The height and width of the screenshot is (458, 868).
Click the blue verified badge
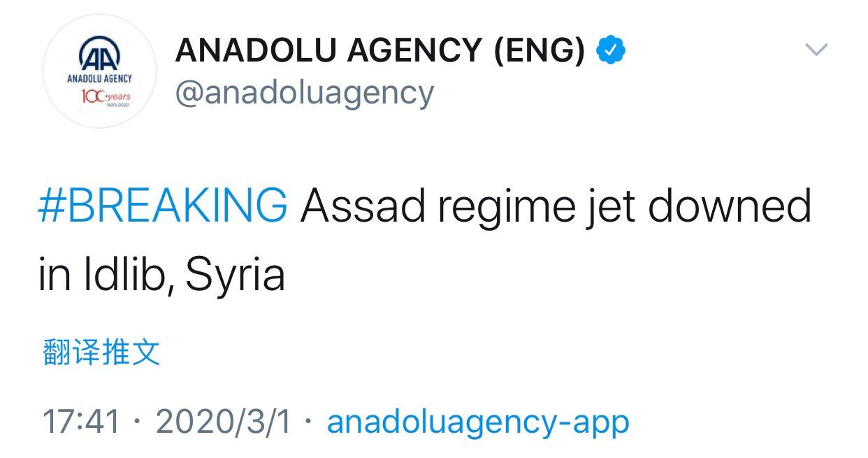(x=610, y=50)
